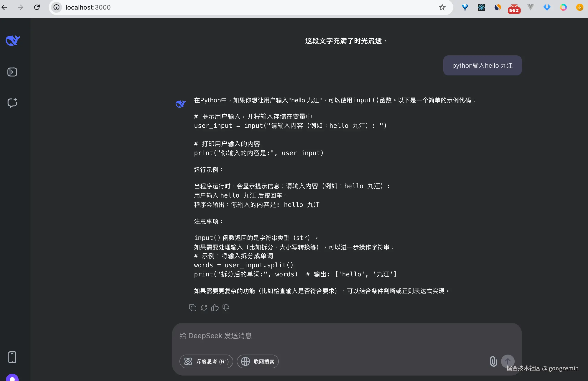This screenshot has width=588, height=381.
Task: Bookmark this page with star icon
Action: (x=442, y=8)
